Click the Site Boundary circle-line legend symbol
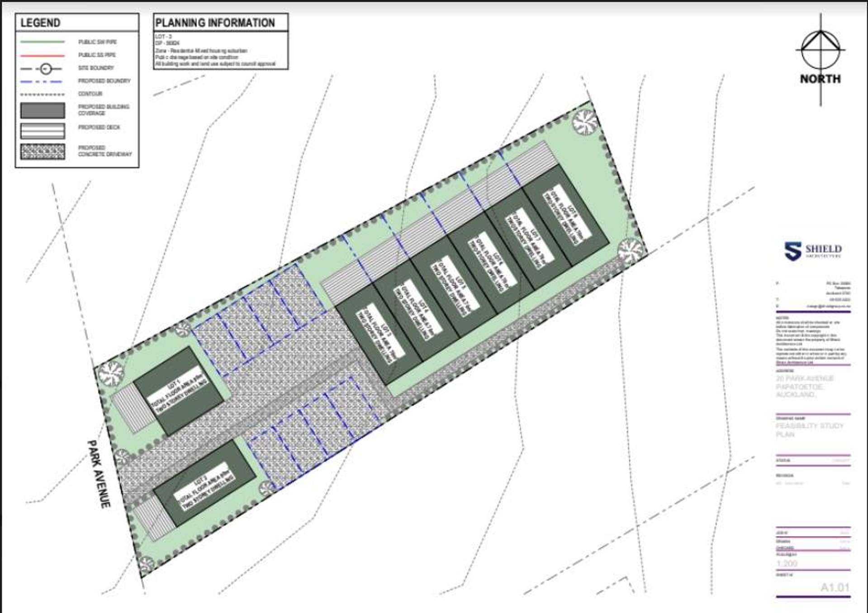 coord(43,69)
